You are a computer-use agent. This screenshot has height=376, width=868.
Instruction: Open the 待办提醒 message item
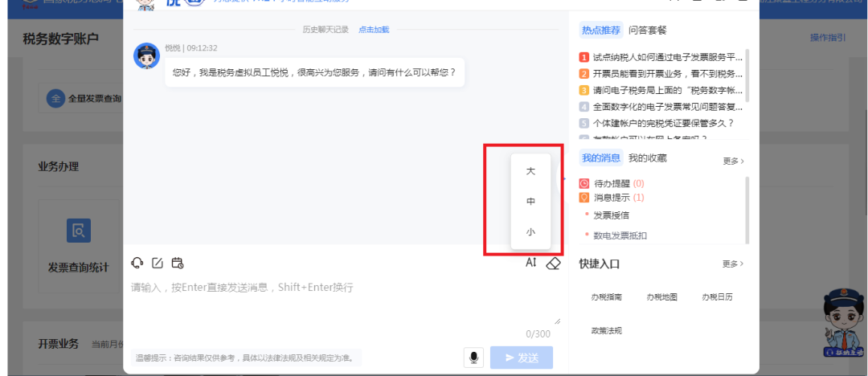[612, 183]
